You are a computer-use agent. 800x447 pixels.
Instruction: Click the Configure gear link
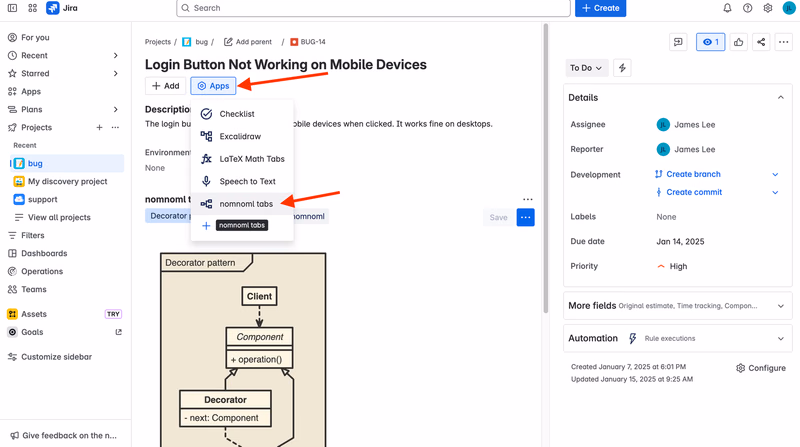(761, 368)
